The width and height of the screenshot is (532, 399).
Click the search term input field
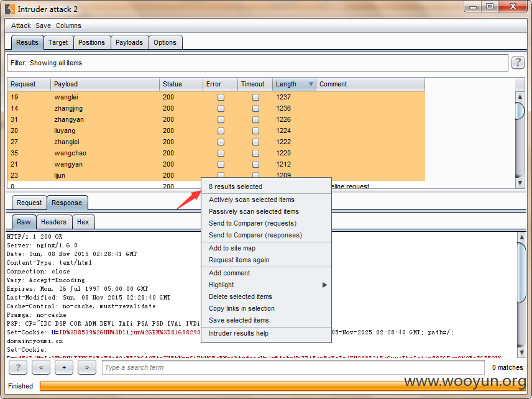pyautogui.click(x=293, y=367)
